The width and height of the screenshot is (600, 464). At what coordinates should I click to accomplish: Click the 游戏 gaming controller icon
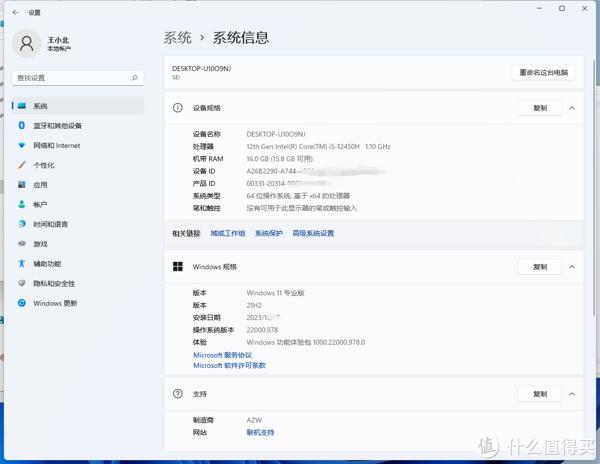(x=22, y=244)
